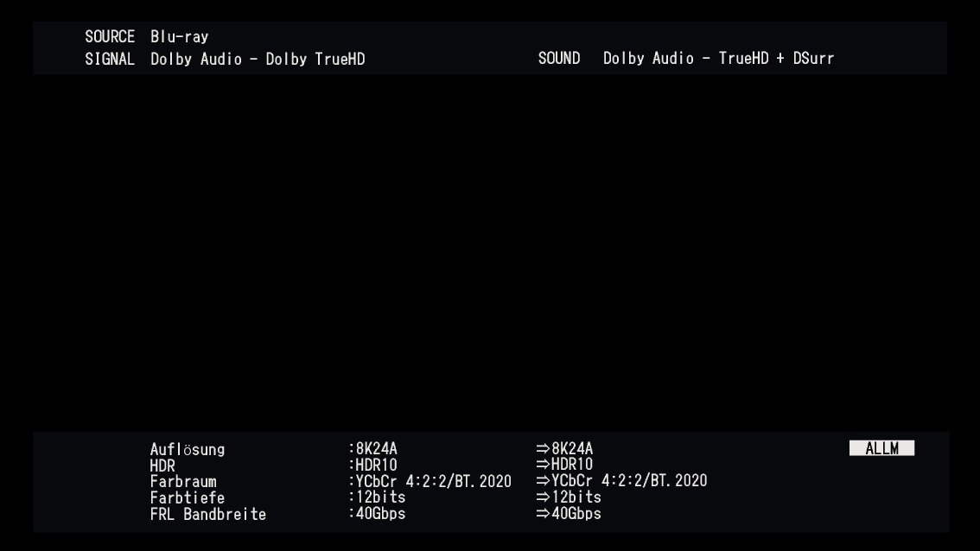Click the Farbtiefe row label

pyautogui.click(x=188, y=498)
